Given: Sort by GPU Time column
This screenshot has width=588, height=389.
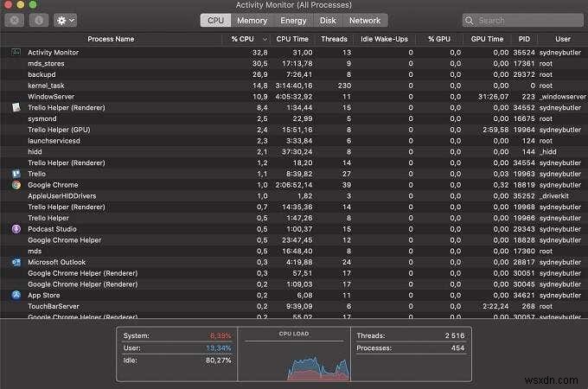Looking at the screenshot, I should tap(487, 39).
